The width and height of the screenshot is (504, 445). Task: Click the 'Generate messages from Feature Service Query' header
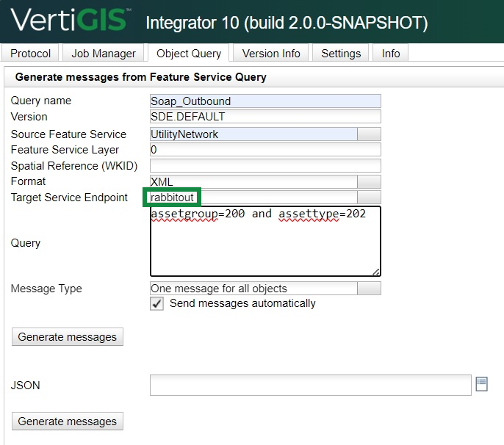point(141,77)
